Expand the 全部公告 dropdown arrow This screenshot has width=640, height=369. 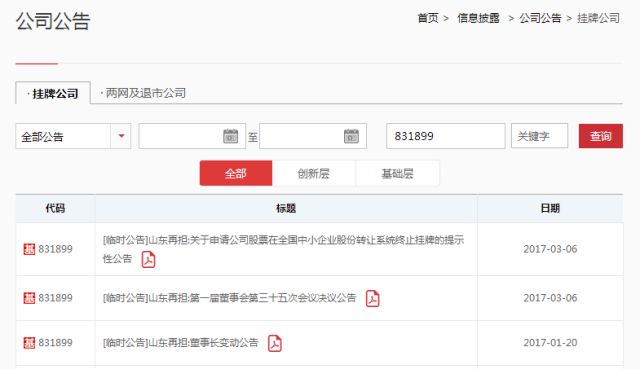(121, 136)
